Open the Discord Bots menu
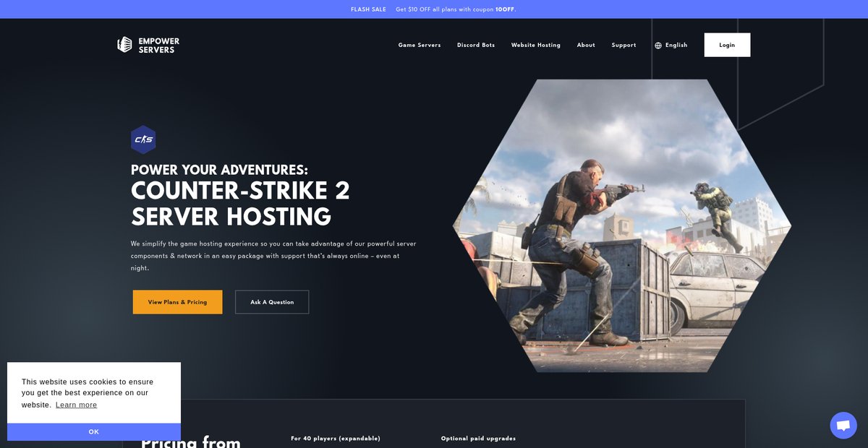The image size is (868, 448). click(476, 45)
